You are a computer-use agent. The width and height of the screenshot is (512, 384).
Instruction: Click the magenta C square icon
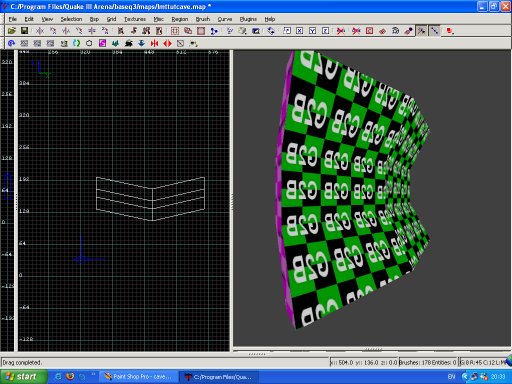pyautogui.click(x=102, y=43)
